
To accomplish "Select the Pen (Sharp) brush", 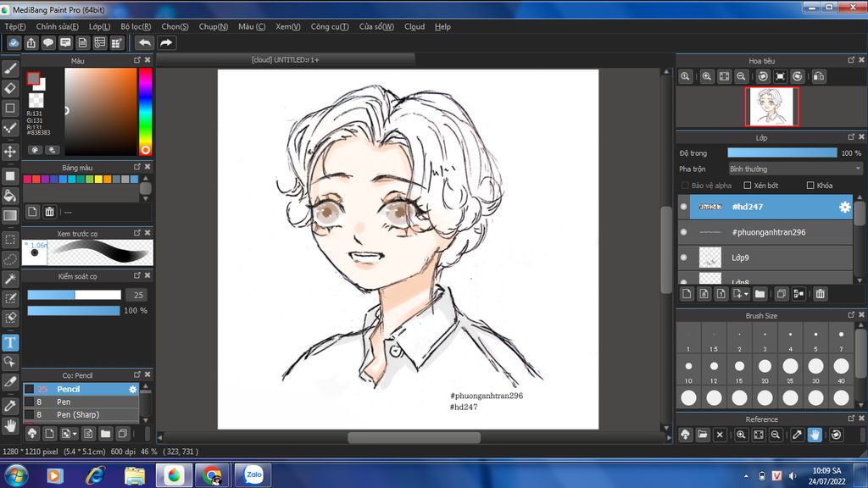I will tap(81, 414).
